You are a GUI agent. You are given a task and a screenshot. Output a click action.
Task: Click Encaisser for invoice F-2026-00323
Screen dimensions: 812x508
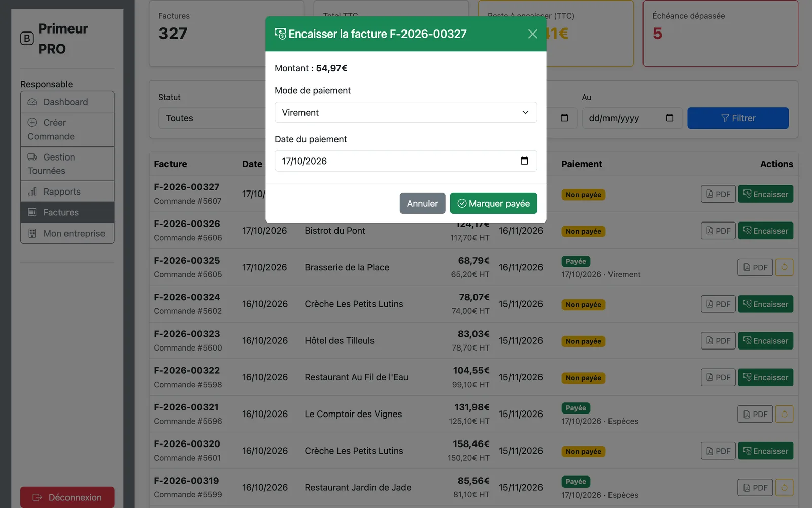click(765, 341)
